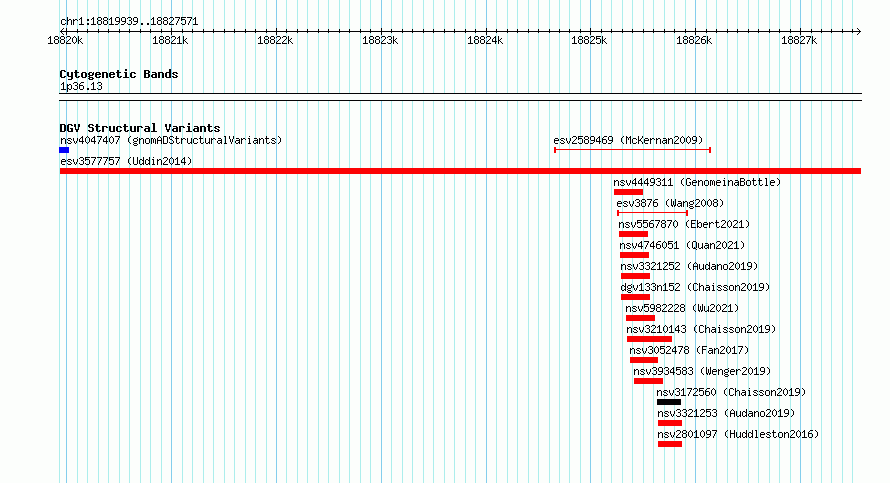Click the red bar under nsv5567870

633,234
